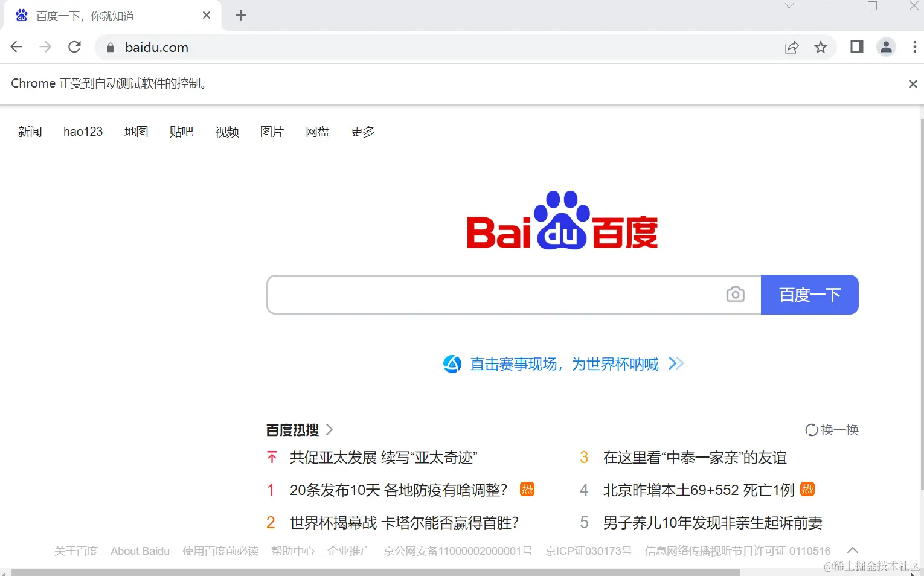Select 图片 in the top nav

coord(272,132)
